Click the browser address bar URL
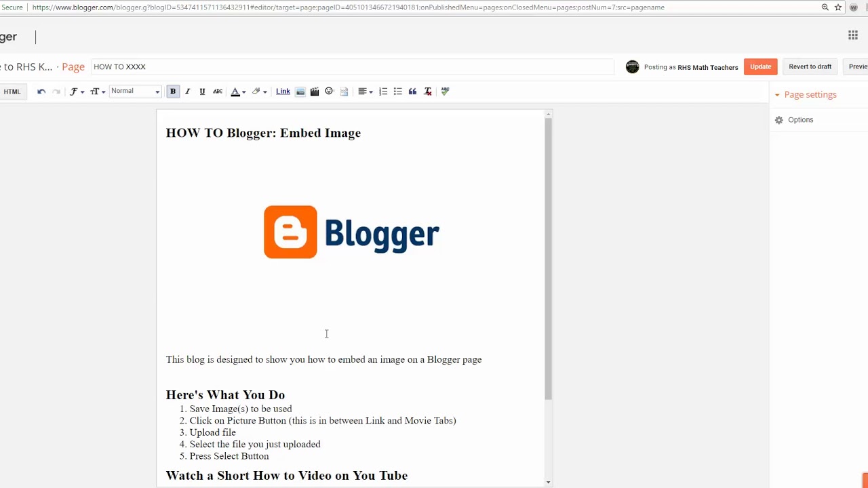 click(x=349, y=7)
